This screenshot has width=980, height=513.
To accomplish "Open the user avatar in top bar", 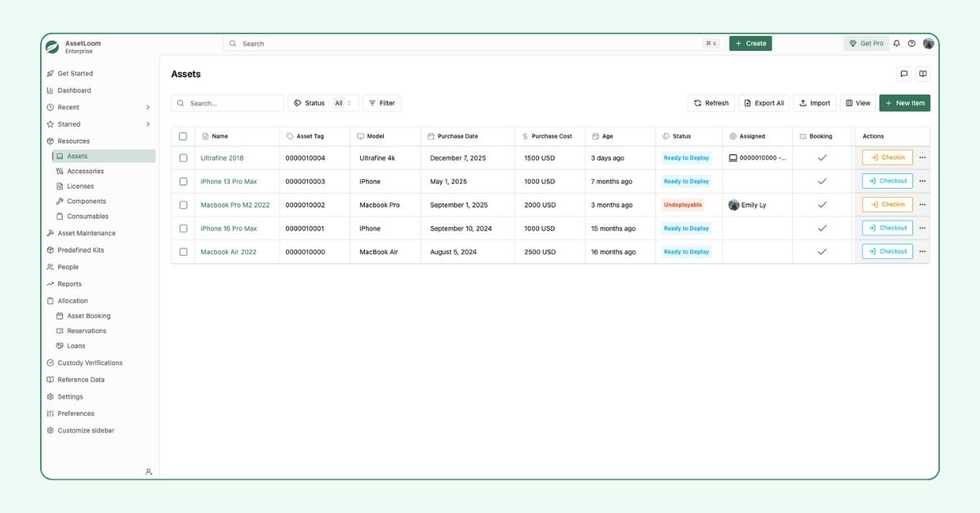I will (x=929, y=43).
